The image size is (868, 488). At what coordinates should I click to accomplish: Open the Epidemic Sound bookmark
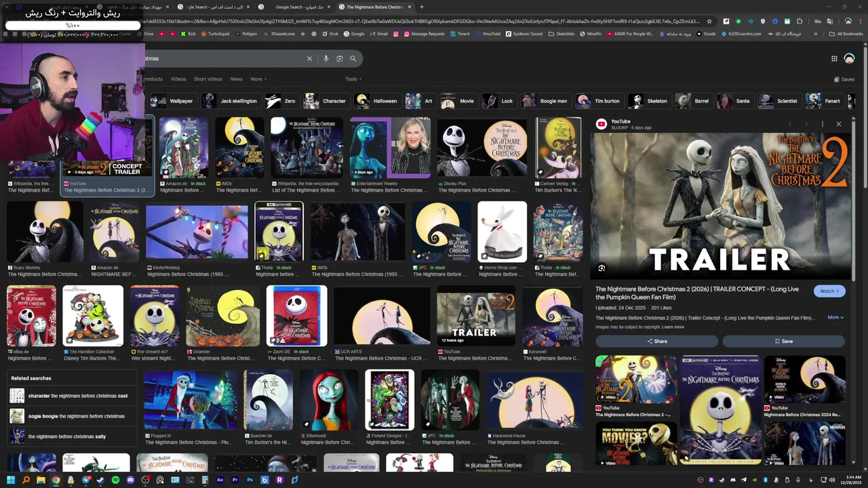pyautogui.click(x=523, y=33)
